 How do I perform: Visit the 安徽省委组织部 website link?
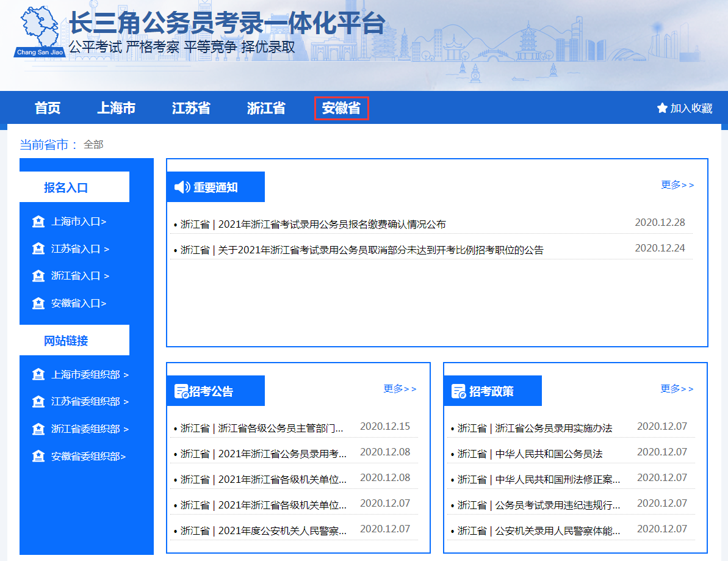(88, 456)
